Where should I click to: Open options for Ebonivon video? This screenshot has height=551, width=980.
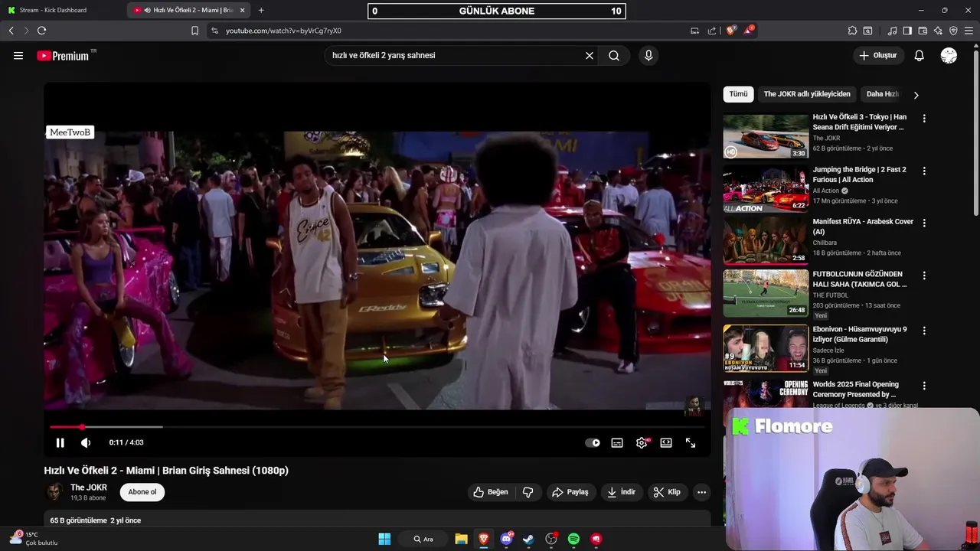(x=924, y=331)
